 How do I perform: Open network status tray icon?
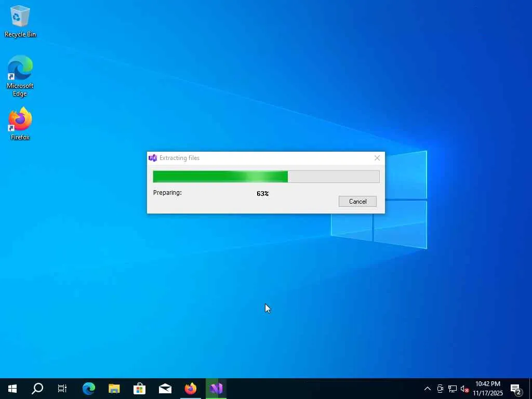pyautogui.click(x=453, y=389)
